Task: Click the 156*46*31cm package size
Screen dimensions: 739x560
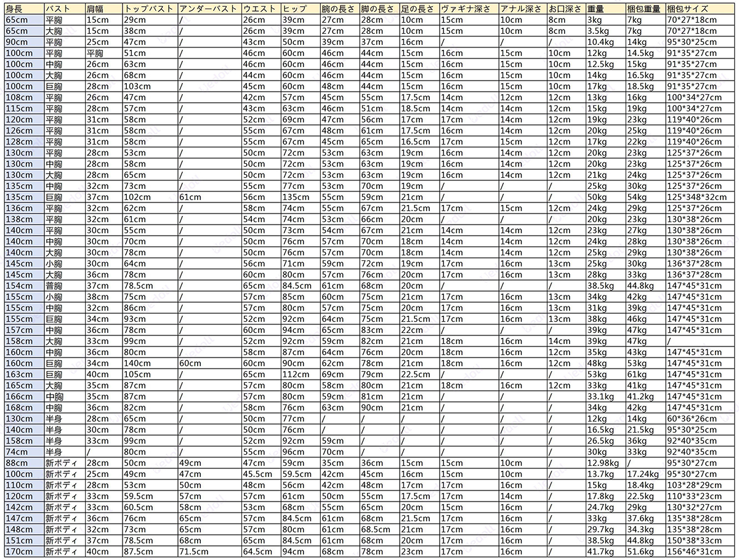Action: tap(701, 551)
